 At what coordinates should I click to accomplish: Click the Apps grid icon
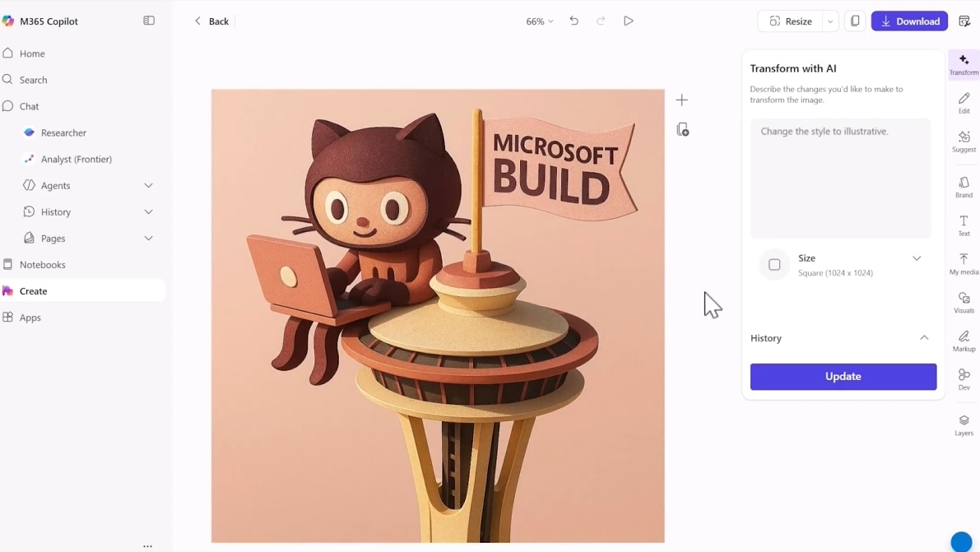(x=7, y=317)
